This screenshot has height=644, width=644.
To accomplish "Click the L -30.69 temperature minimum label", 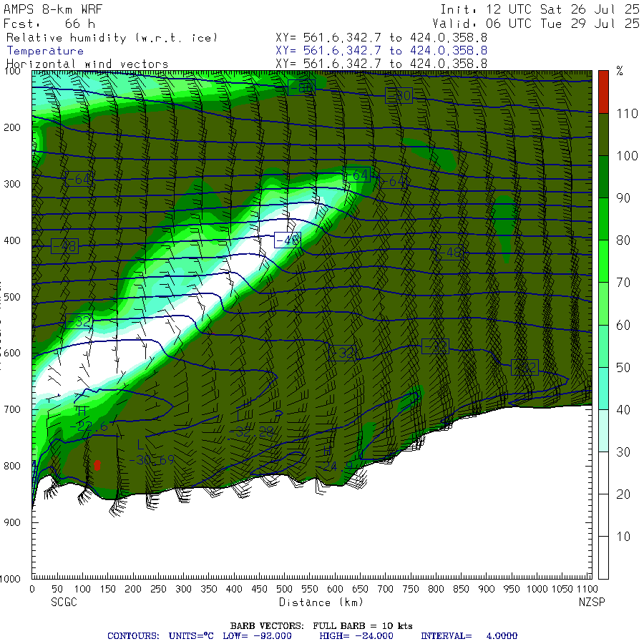I will (x=151, y=453).
